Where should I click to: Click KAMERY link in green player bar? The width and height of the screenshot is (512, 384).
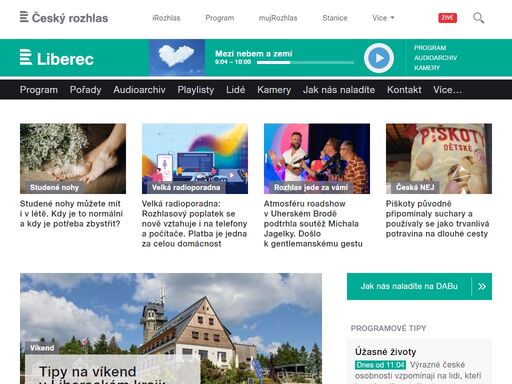(x=427, y=68)
